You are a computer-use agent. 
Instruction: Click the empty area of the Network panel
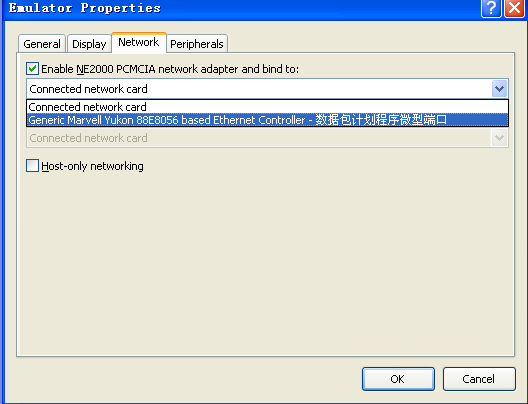265,263
